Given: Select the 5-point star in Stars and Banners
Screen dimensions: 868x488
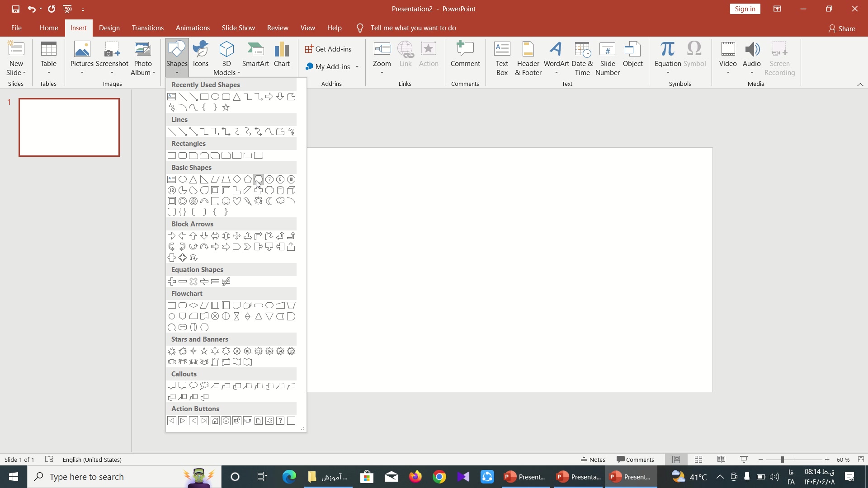Looking at the screenshot, I should 204,351.
